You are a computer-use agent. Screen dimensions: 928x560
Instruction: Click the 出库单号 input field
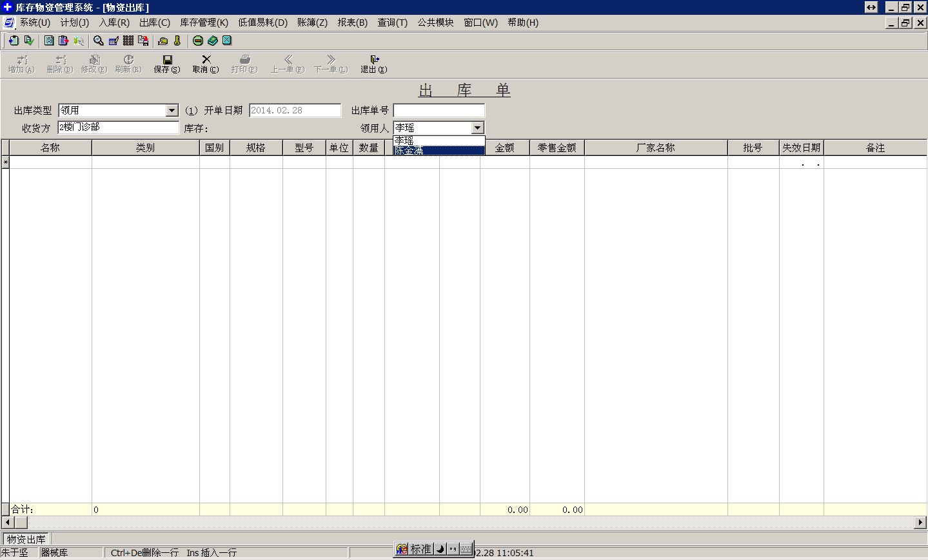pos(439,110)
